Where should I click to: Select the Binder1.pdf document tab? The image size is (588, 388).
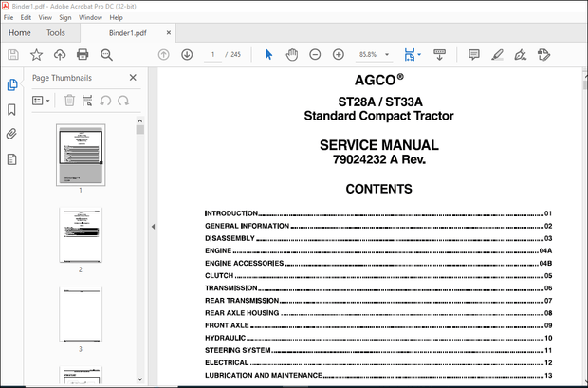[127, 33]
